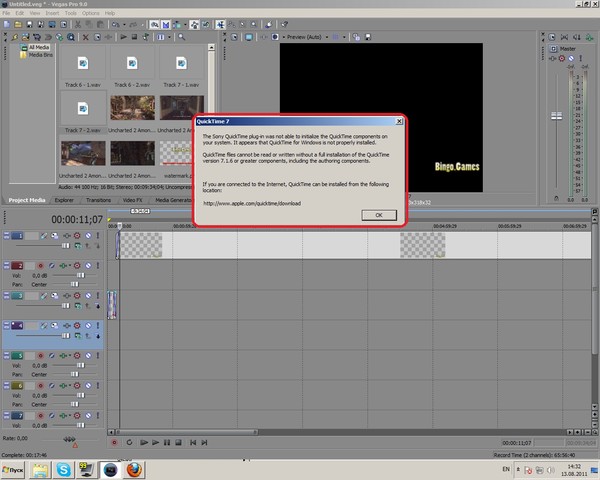Open the Insert menu
600x480 pixels.
[52, 13]
